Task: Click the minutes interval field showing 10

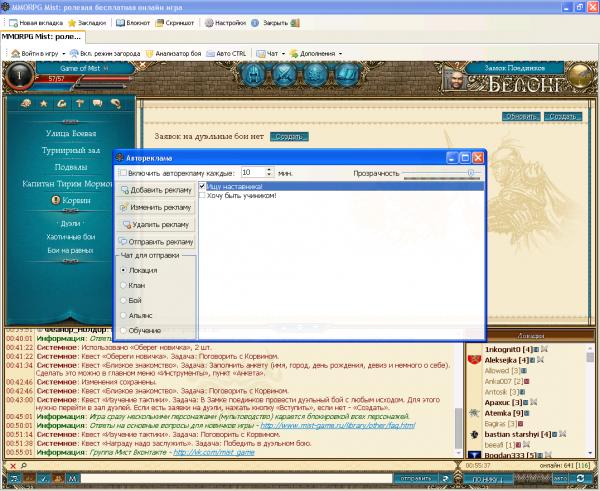Action: 253,173
